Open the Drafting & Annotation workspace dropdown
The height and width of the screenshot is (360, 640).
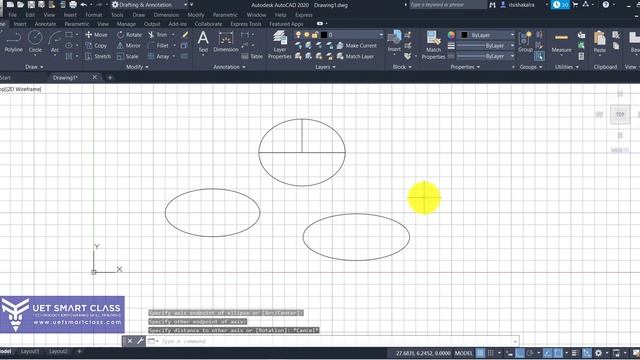coord(149,5)
